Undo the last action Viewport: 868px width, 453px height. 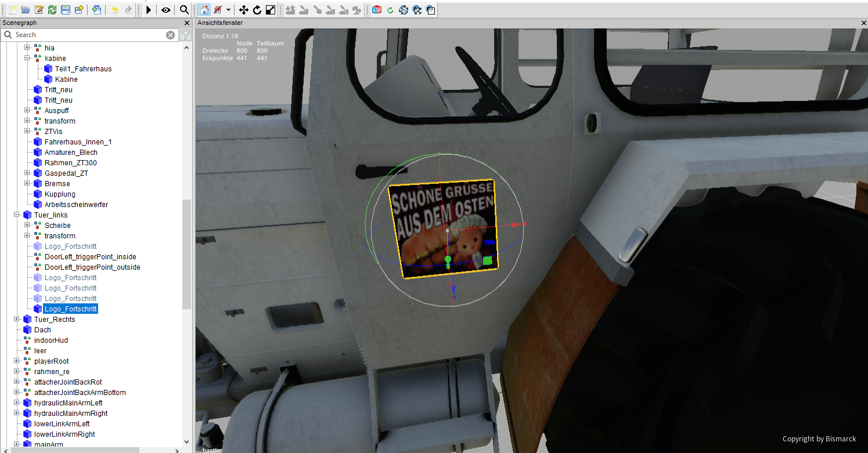pyautogui.click(x=114, y=10)
